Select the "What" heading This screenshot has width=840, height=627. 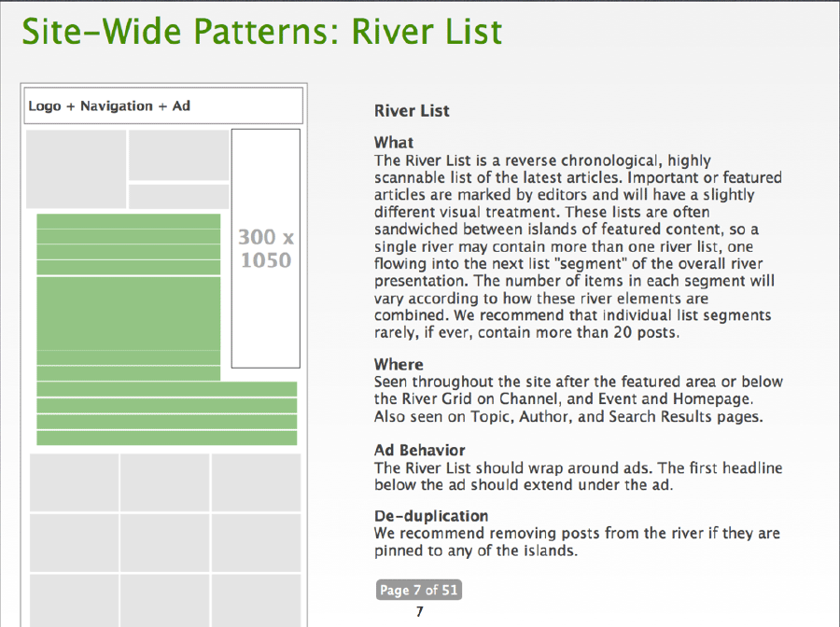393,143
